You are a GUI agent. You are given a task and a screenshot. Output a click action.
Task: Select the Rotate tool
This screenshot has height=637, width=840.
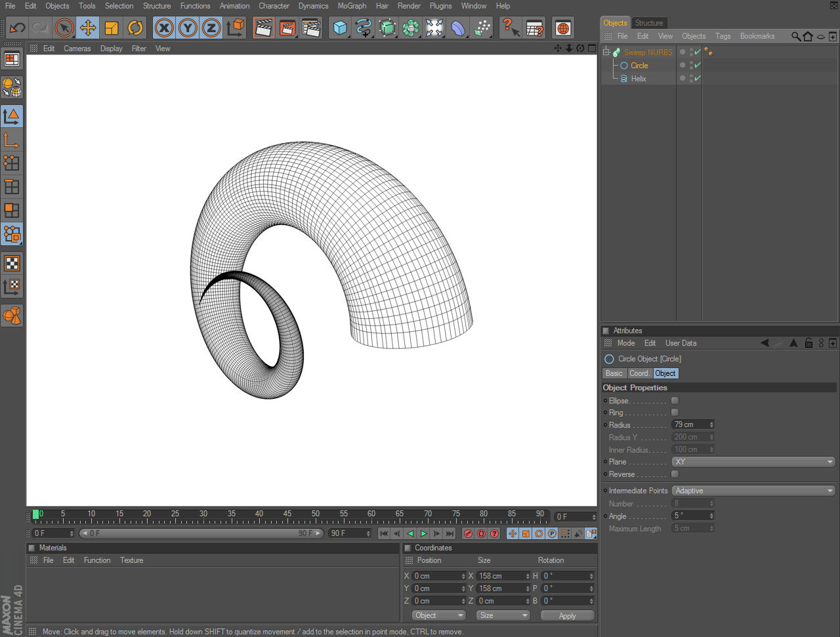(135, 28)
